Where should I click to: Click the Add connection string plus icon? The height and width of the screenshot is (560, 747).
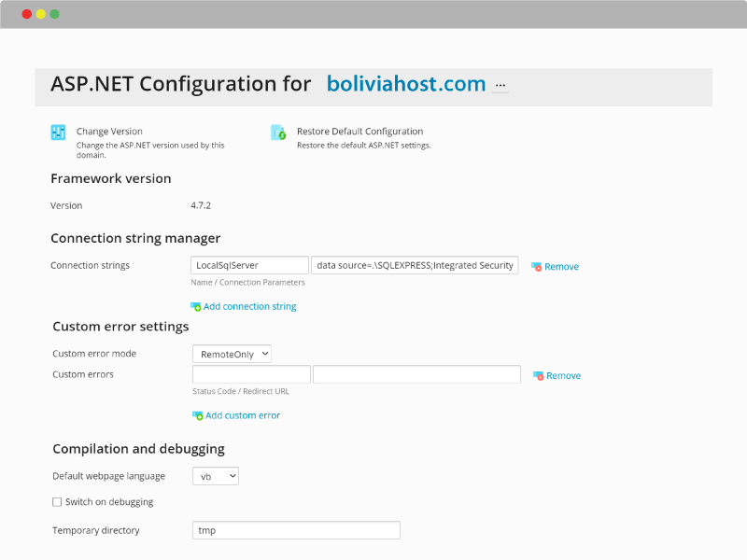[x=196, y=307]
